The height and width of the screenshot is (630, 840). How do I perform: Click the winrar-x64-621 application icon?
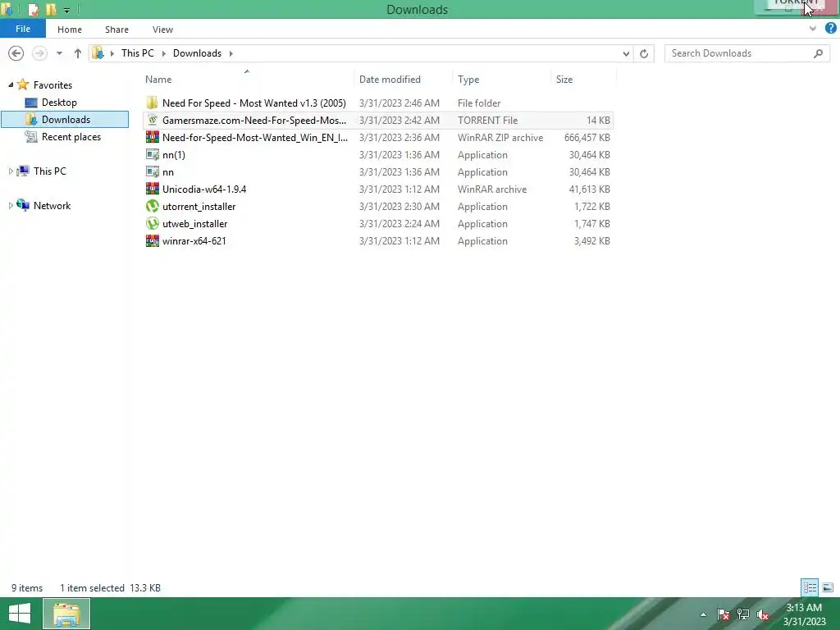coord(152,241)
